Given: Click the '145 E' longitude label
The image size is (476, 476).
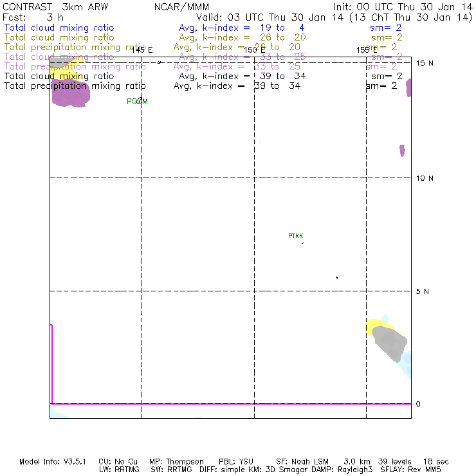Looking at the screenshot, I should coord(142,50).
